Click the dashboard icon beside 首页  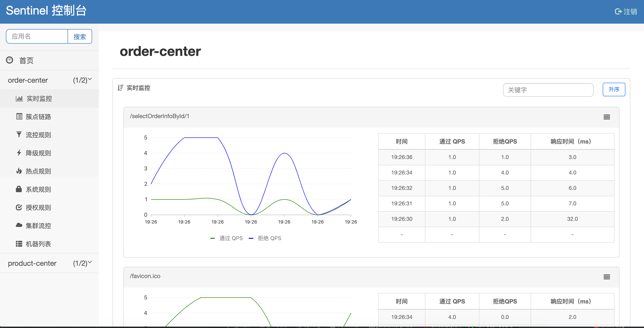(x=10, y=60)
